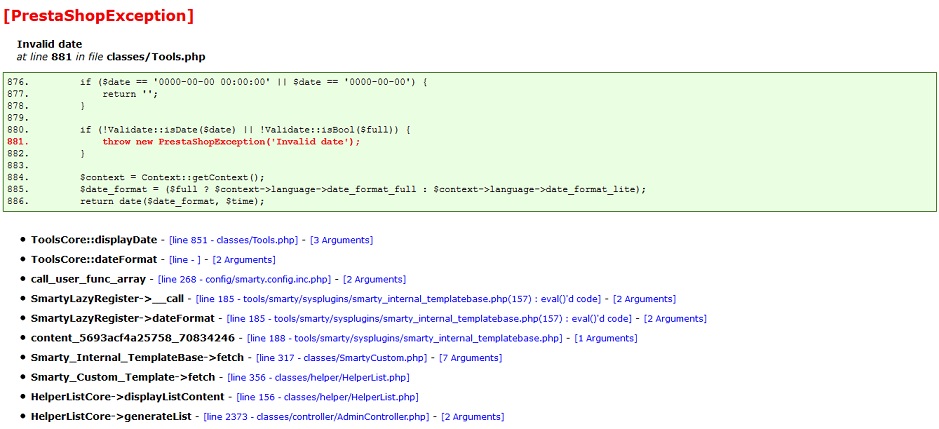Show 2 Arguments for HelperListCore->generateList

click(473, 417)
